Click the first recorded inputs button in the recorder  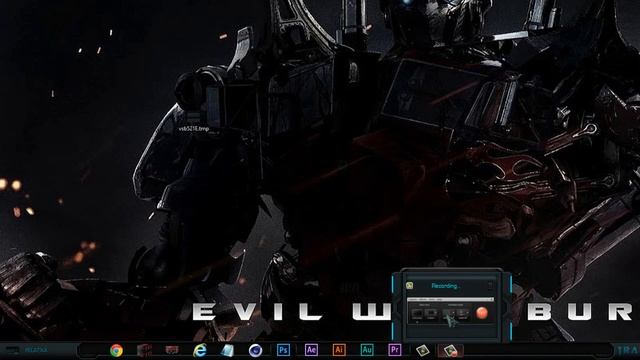pos(449,313)
